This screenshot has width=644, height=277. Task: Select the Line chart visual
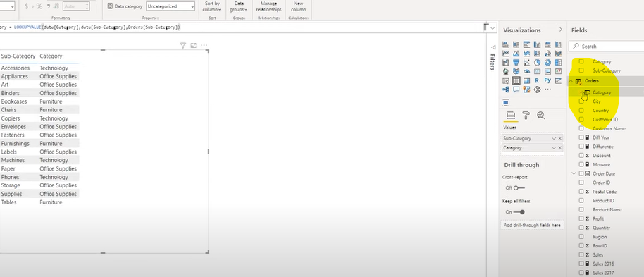click(x=506, y=54)
